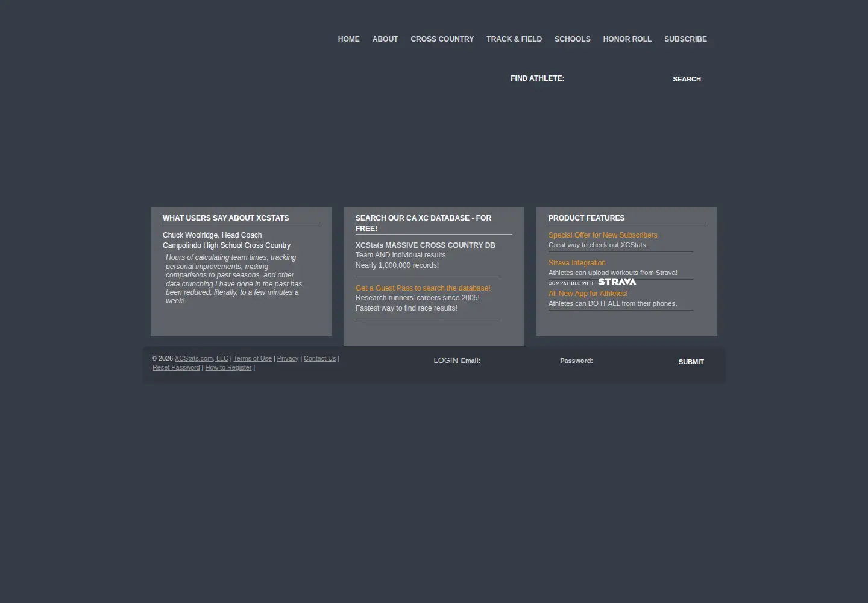Image resolution: width=868 pixels, height=603 pixels.
Task: Click 'Campolindo High School Cross Country' text
Action: [x=227, y=245]
